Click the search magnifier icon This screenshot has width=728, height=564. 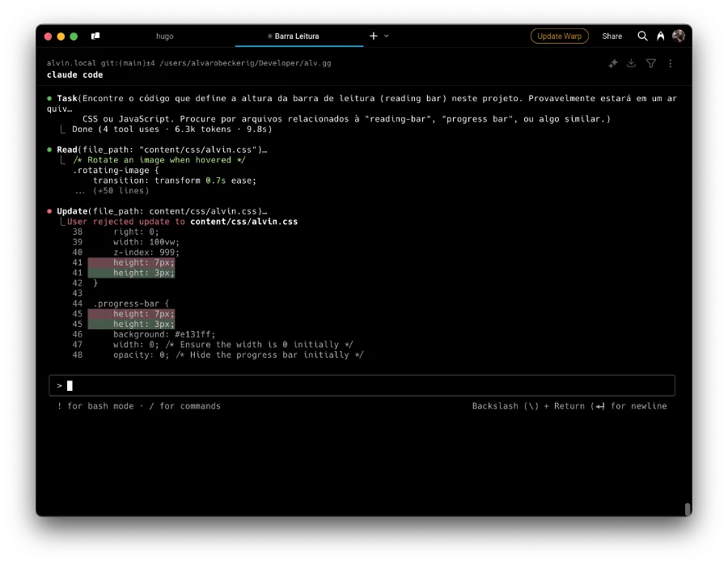click(642, 36)
